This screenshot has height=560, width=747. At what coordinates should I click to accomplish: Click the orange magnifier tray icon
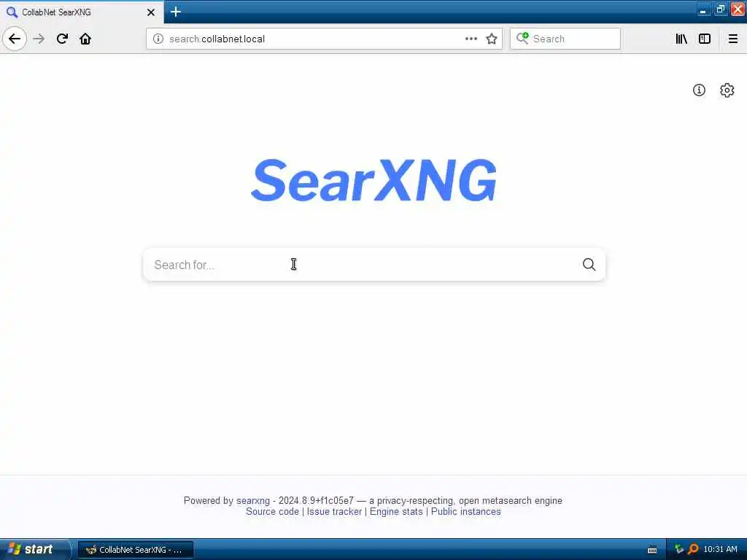[693, 549]
